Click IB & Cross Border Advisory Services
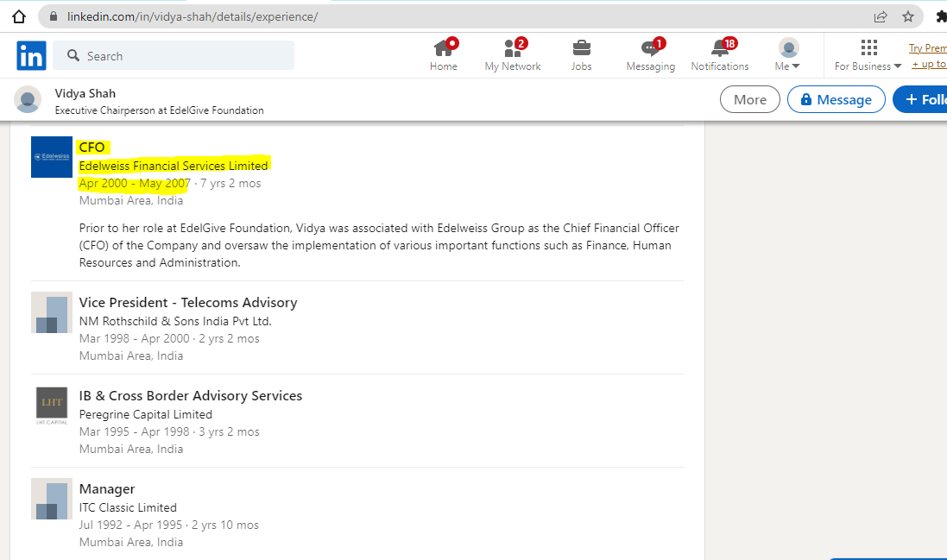Screen dimensions: 947x560 tap(190, 396)
